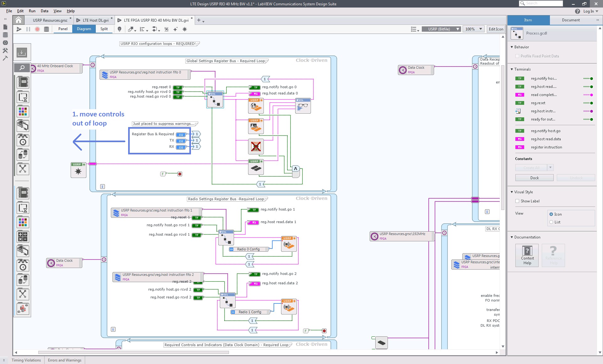Select the List view radio button
The height and width of the screenshot is (364, 603).
(551, 222)
